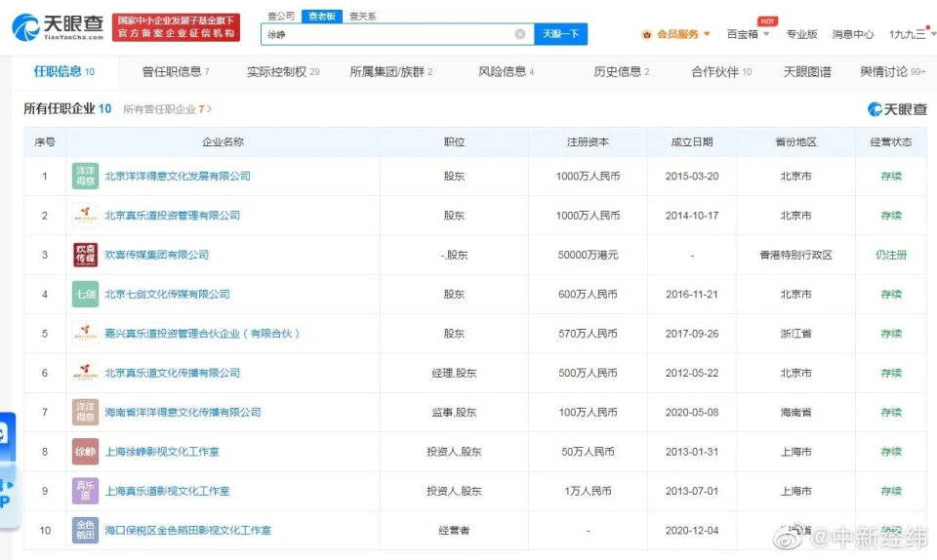Click the Tianyancha logo in header
This screenshot has height=560, width=937.
(x=57, y=27)
